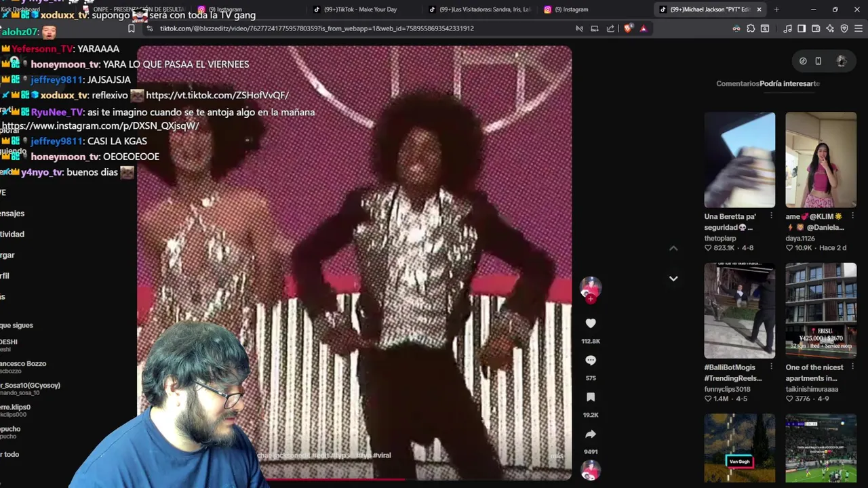Click the glasses extension icon
The image size is (868, 488).
[736, 28]
